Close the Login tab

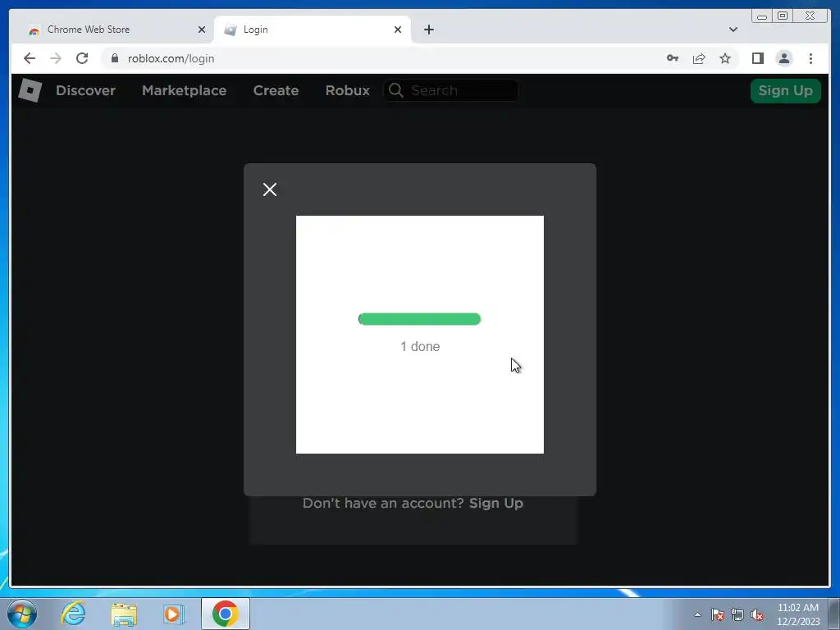click(x=398, y=30)
